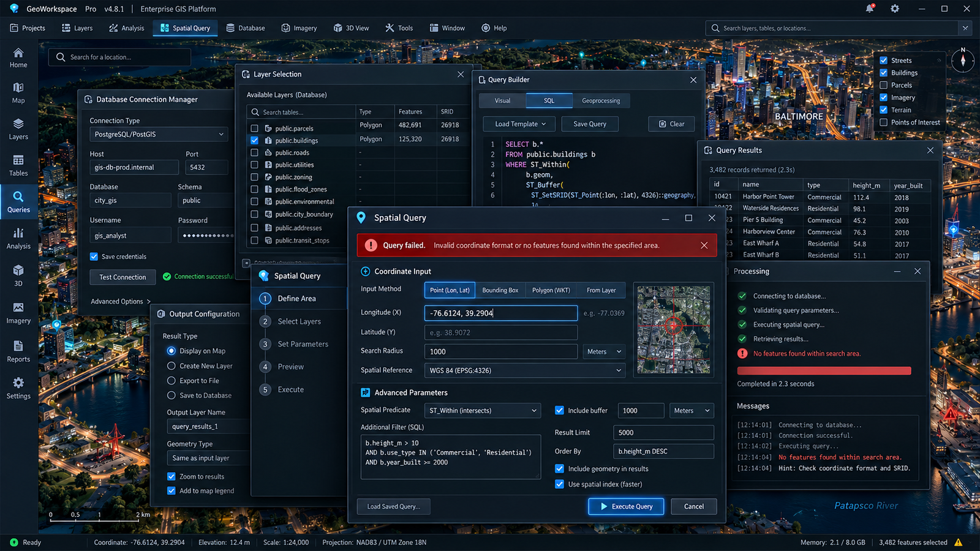
Task: Click the map scale bar
Action: point(99,517)
